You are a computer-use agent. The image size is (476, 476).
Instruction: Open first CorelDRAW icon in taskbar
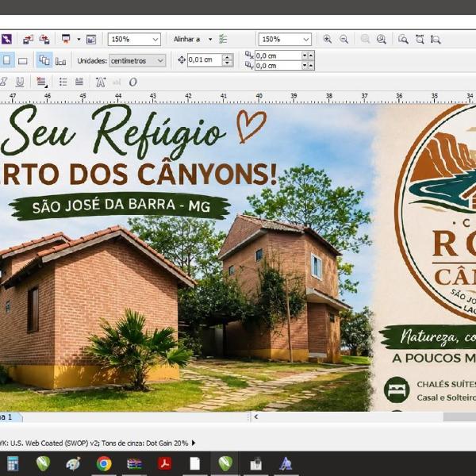pos(43,463)
